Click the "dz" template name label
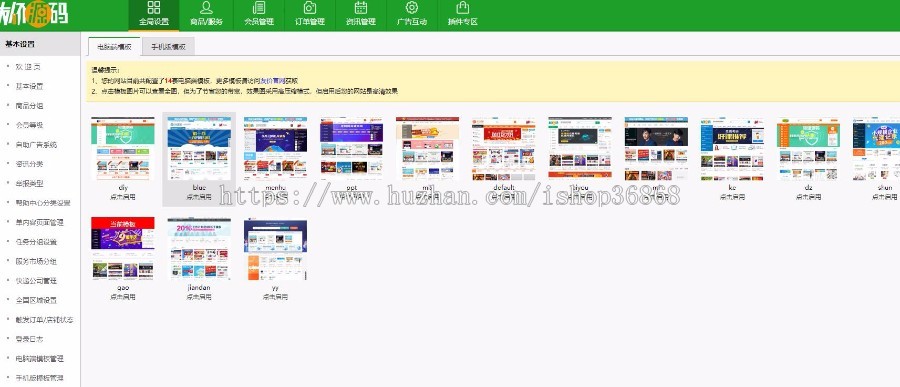Screen dimensions: 900x387 click(808, 187)
